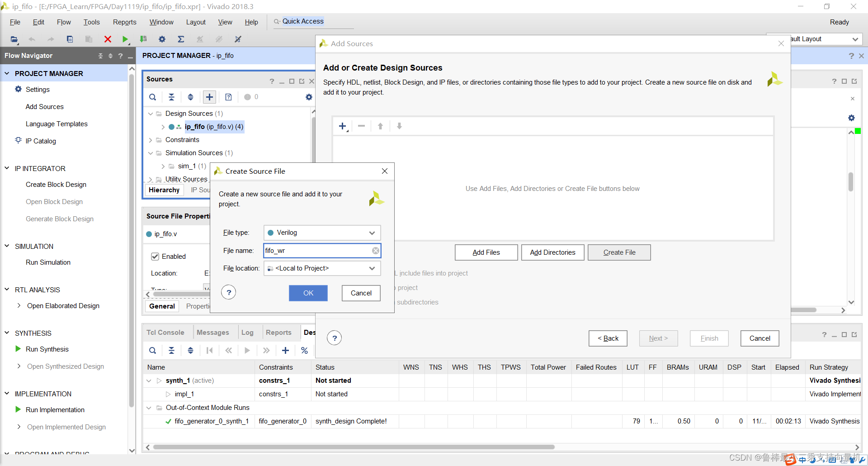Click OK in Create Source File dialog
Screen dimensions: 868x466
point(308,293)
